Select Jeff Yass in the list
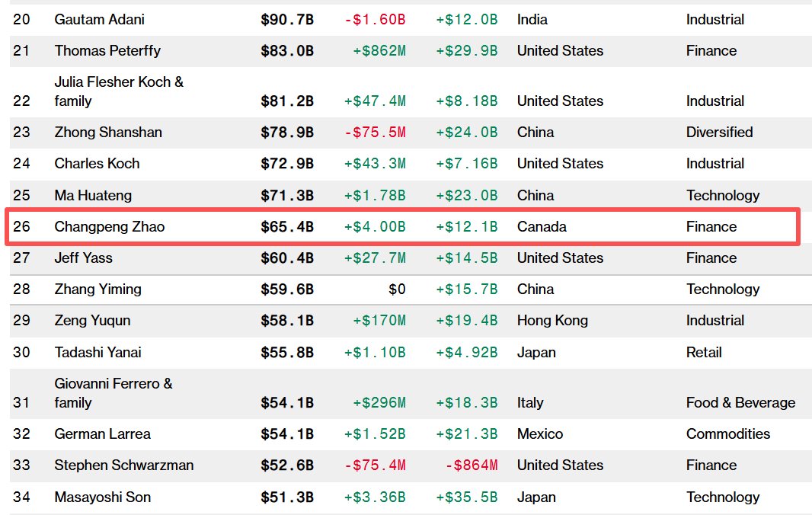This screenshot has width=812, height=515. (x=83, y=257)
